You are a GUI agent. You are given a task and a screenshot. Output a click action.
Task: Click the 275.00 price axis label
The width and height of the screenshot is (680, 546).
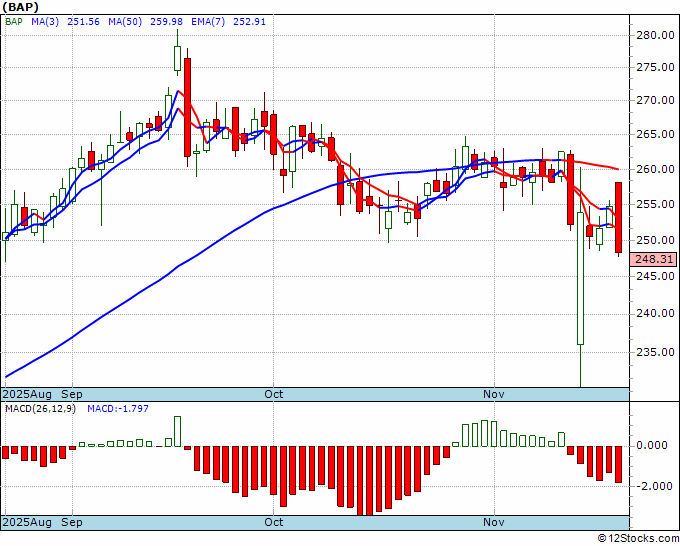(x=655, y=68)
